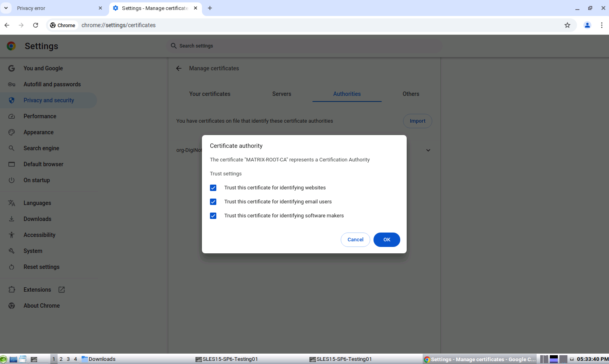Open the taskbar start menu icon

tap(4, 359)
